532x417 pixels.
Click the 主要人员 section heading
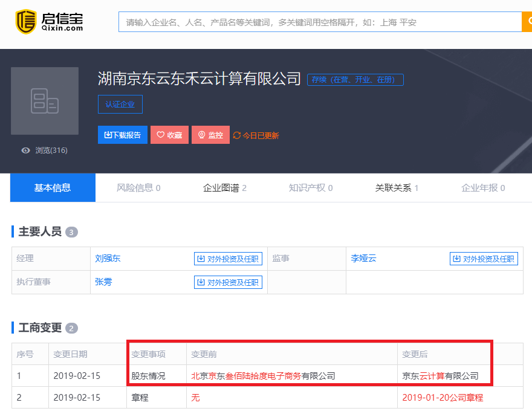pyautogui.click(x=40, y=231)
